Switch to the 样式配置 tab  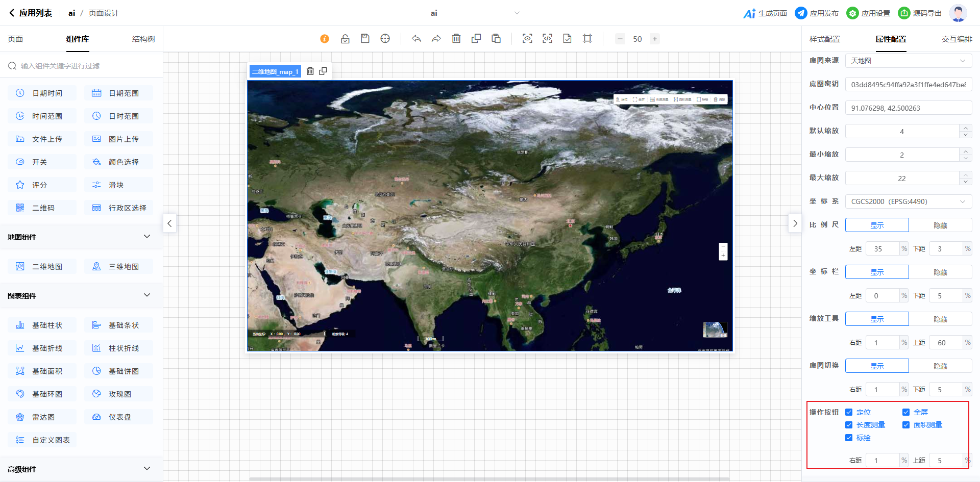(824, 39)
